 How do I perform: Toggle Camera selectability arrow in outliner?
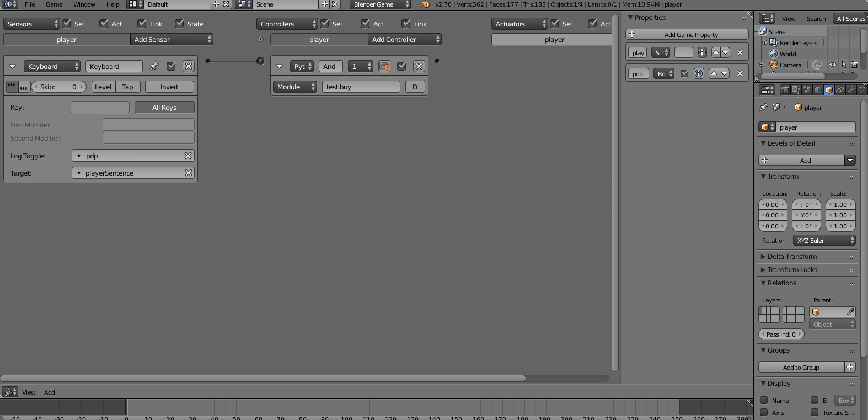(x=844, y=65)
